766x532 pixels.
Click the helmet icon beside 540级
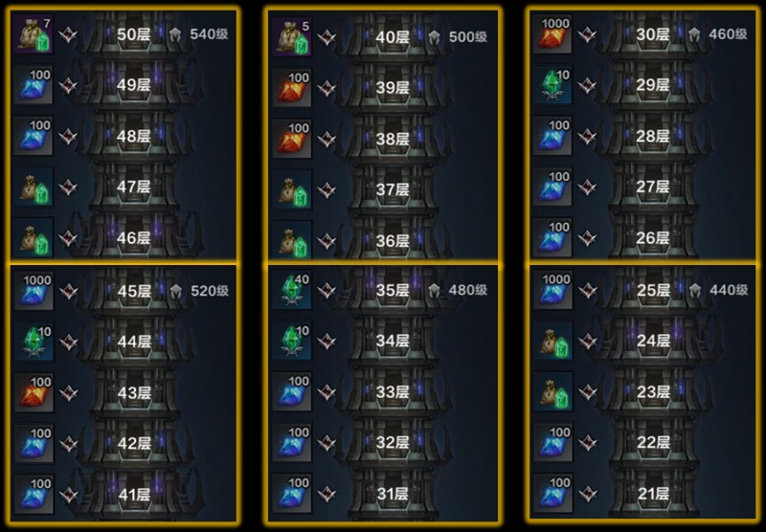[175, 34]
